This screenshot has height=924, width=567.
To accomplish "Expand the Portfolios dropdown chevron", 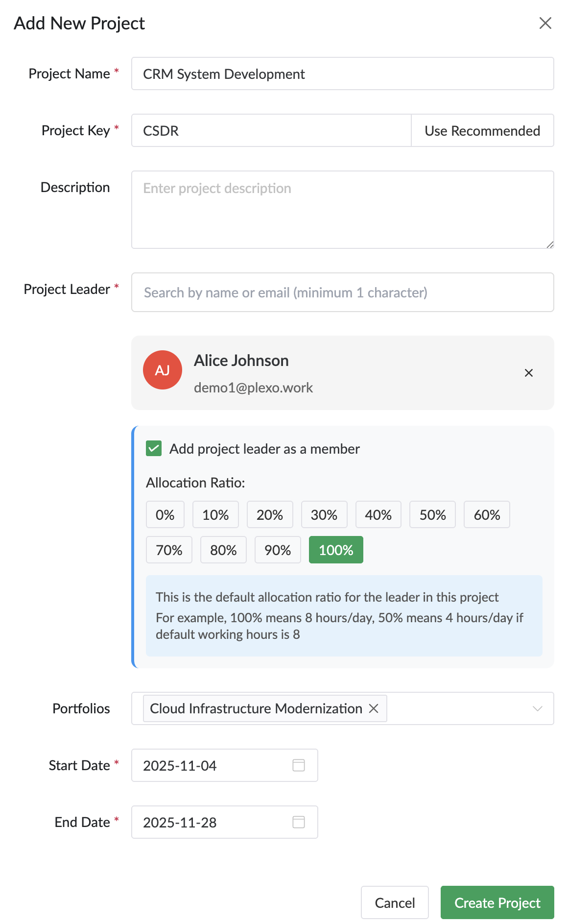I will pyautogui.click(x=537, y=708).
